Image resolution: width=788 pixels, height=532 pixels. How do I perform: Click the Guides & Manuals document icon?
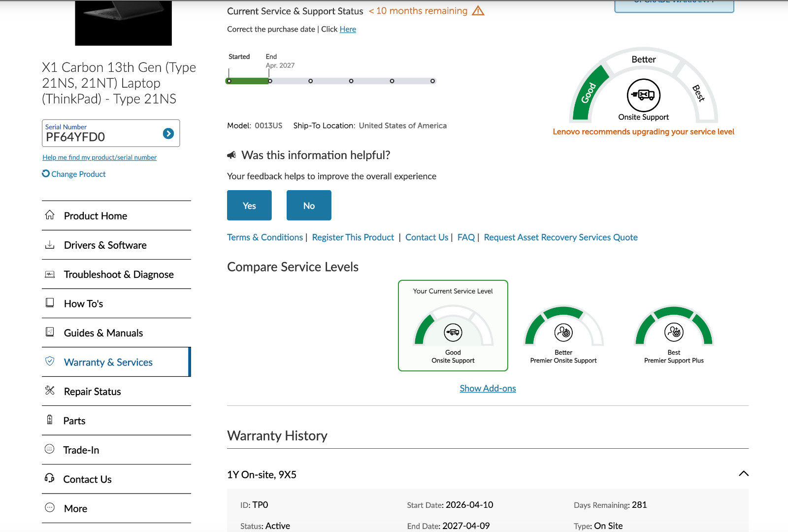50,332
